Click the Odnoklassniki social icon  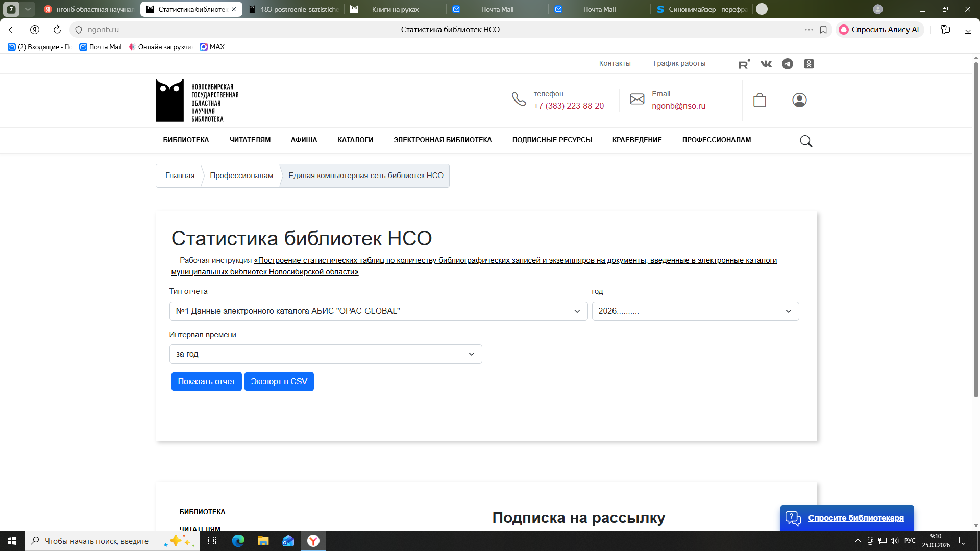[809, 64]
